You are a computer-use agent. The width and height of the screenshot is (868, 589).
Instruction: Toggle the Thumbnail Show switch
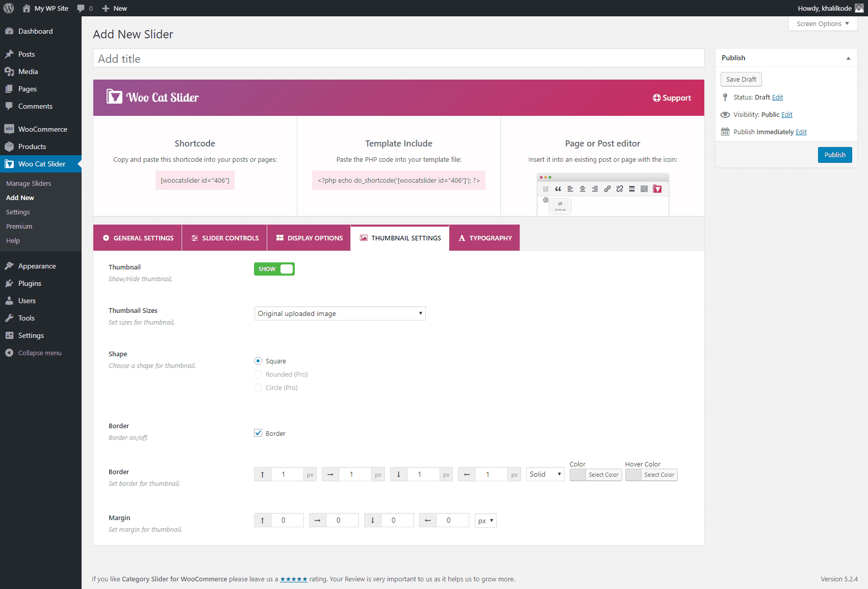(274, 269)
